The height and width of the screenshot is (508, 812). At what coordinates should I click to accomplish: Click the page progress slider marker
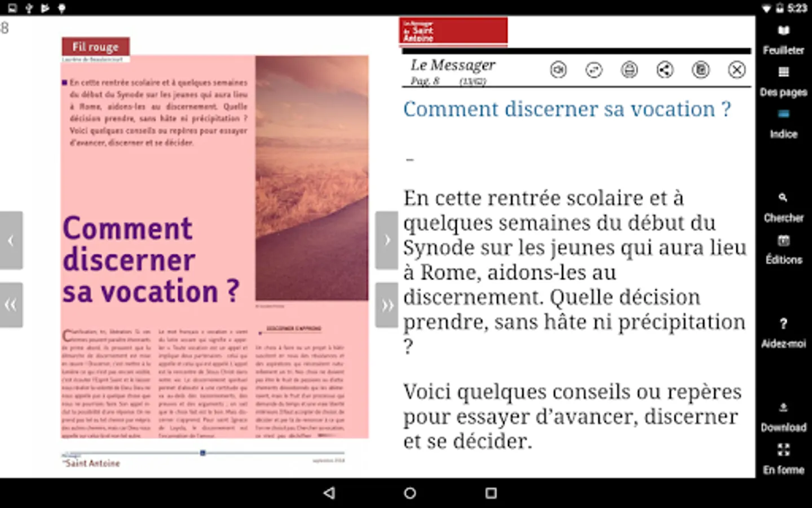pyautogui.click(x=202, y=453)
